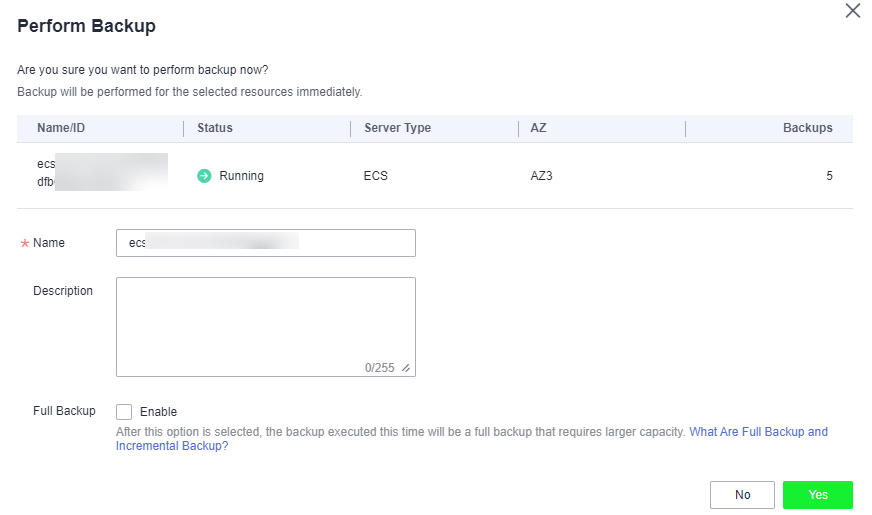Image resolution: width=872 pixels, height=515 pixels.
Task: Open the Full Backup and Incremental Backup link
Action: coord(758,432)
